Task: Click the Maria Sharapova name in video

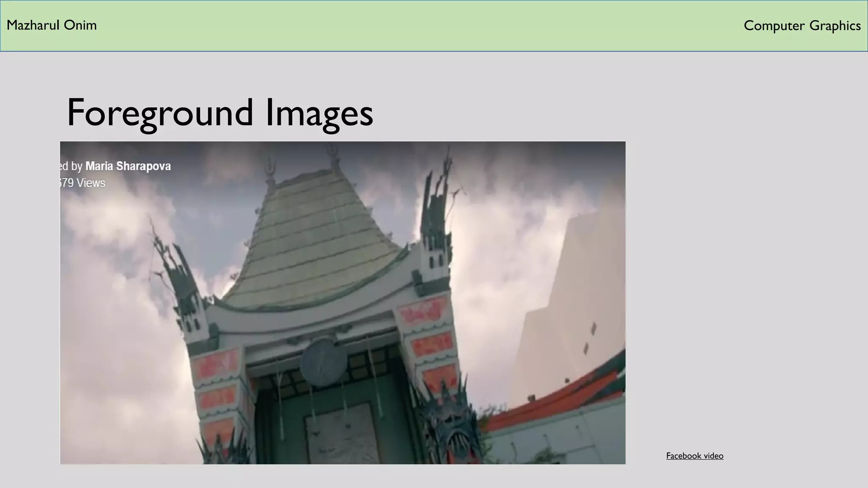Action: [128, 166]
